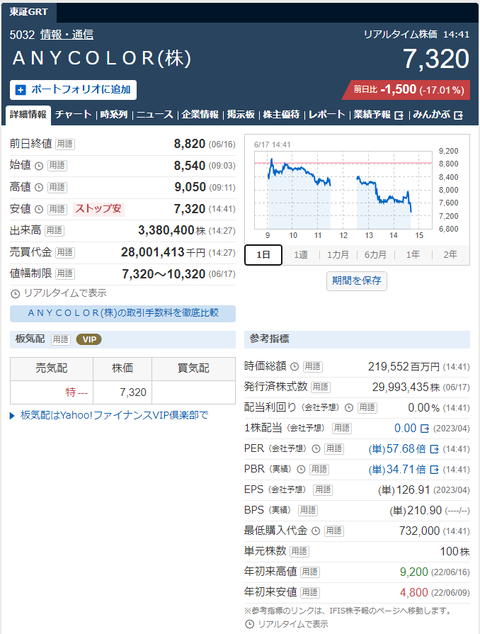Click 年初来高値 value 9,200
The width and height of the screenshot is (480, 634).
pos(414,572)
